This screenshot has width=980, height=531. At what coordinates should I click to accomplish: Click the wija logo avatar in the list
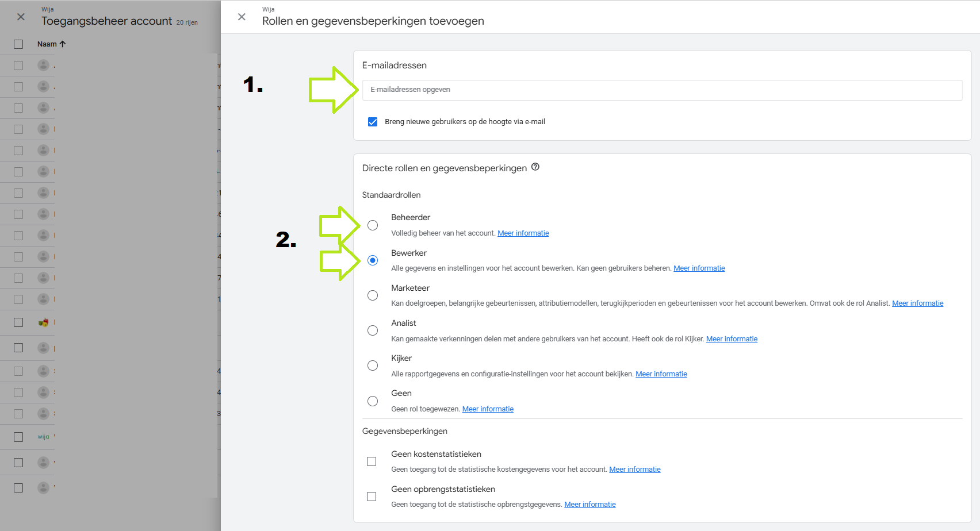[x=44, y=437]
